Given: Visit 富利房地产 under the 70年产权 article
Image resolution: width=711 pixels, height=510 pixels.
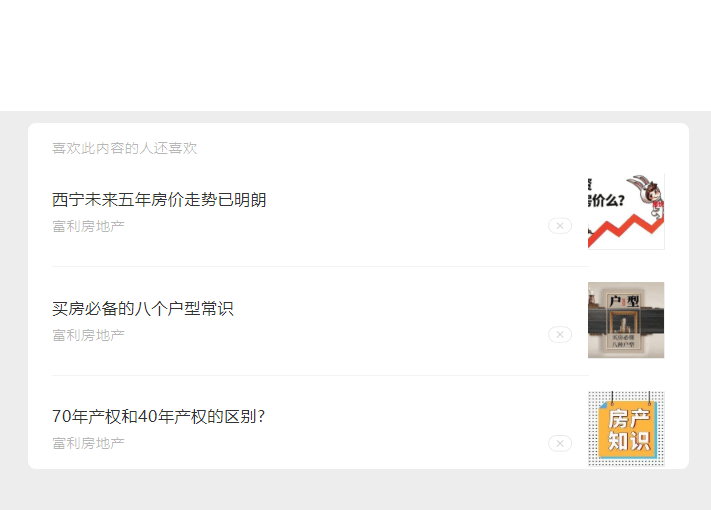Looking at the screenshot, I should [88, 443].
